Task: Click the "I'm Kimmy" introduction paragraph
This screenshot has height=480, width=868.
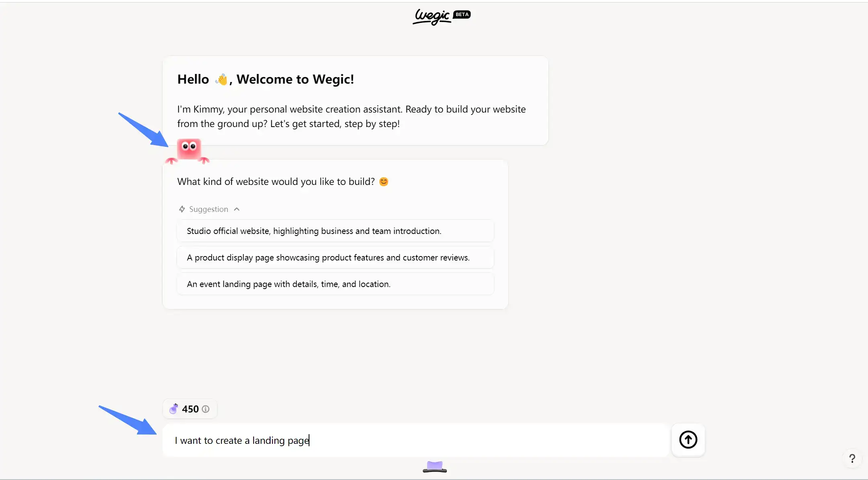Action: point(351,116)
